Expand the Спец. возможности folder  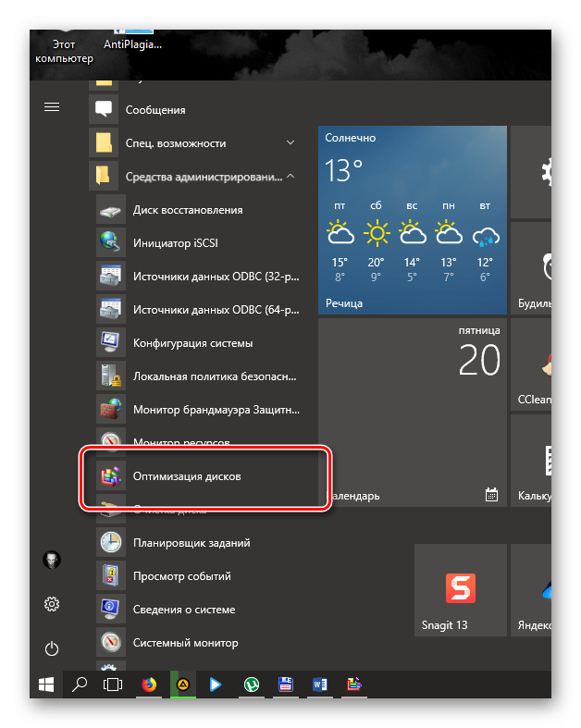point(194,143)
